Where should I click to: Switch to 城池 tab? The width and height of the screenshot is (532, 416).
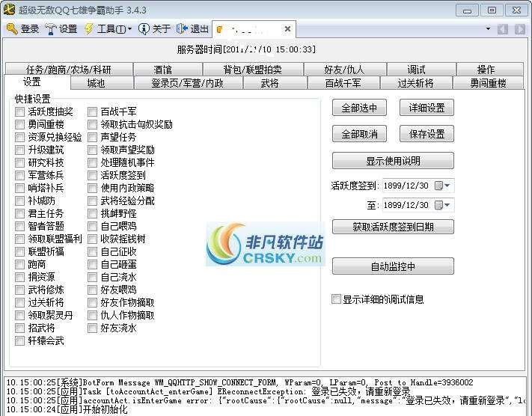click(x=102, y=83)
